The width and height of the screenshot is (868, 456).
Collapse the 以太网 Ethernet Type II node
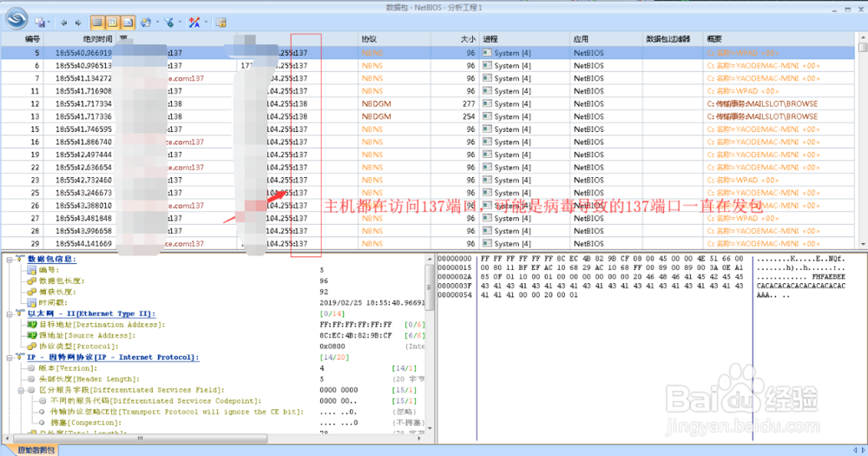(x=10, y=314)
